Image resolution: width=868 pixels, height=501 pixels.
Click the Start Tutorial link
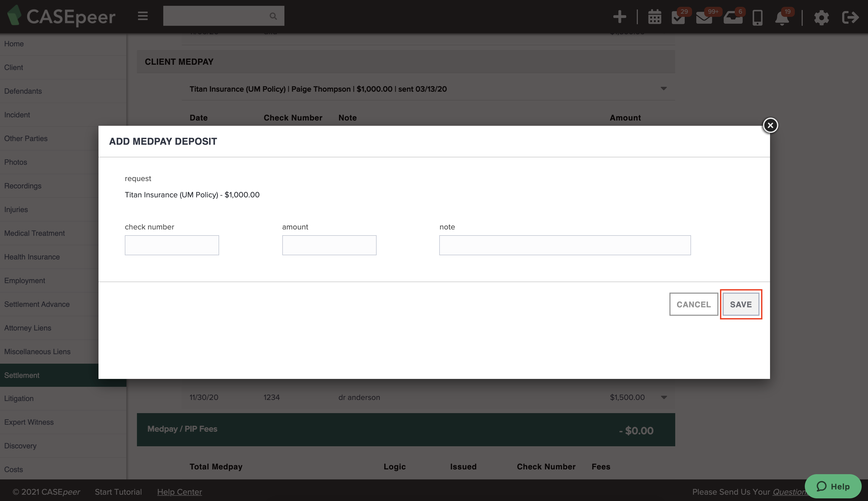click(118, 492)
